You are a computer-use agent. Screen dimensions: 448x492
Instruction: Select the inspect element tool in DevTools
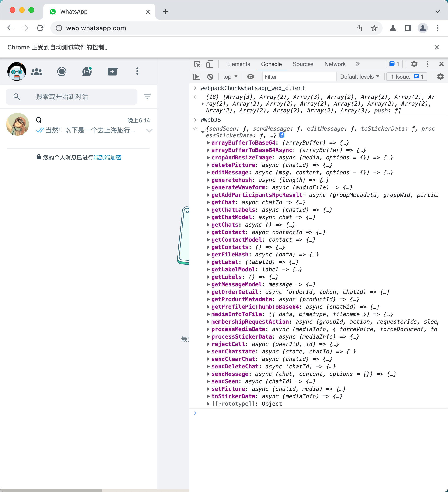pyautogui.click(x=197, y=64)
